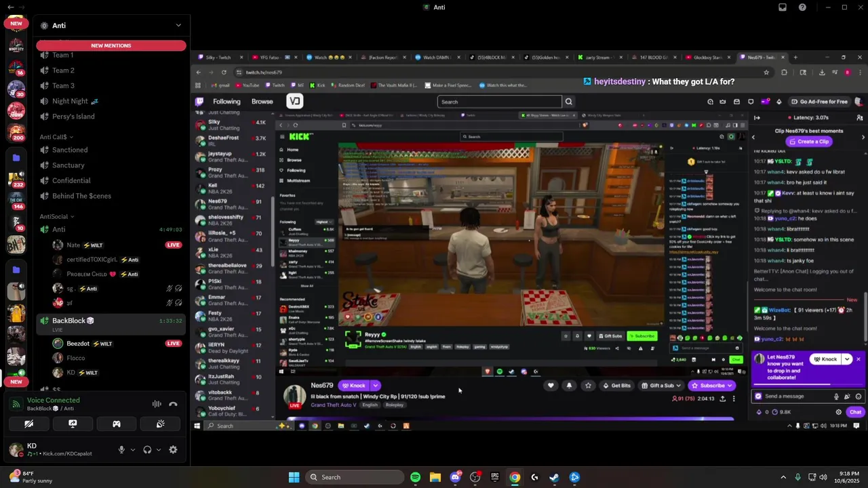Screen dimensions: 868x488
Task: Click the Twitch search magnifier button
Action: click(569, 102)
